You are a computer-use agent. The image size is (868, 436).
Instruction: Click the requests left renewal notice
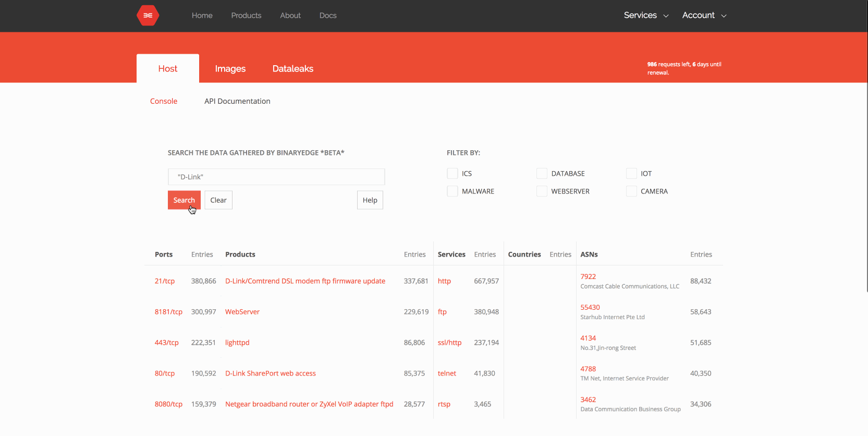point(684,68)
